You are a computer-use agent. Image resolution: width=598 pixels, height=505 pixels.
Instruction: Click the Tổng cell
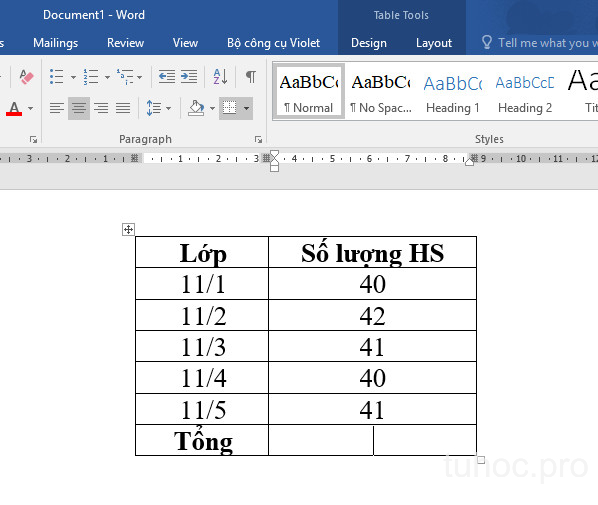pos(202,441)
